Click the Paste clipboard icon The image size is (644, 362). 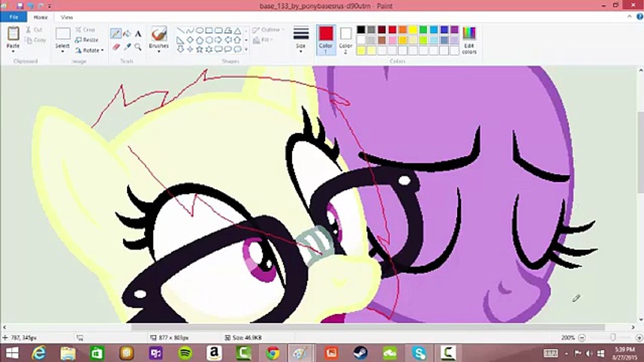click(x=13, y=34)
